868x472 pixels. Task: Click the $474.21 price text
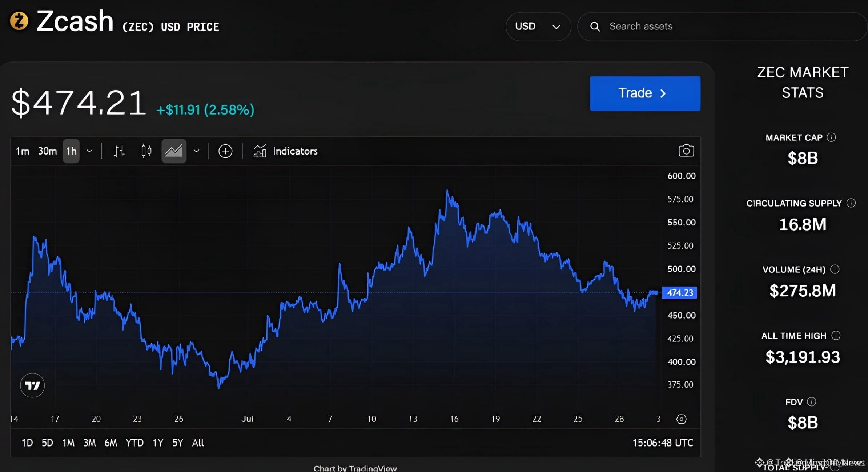pyautogui.click(x=79, y=103)
